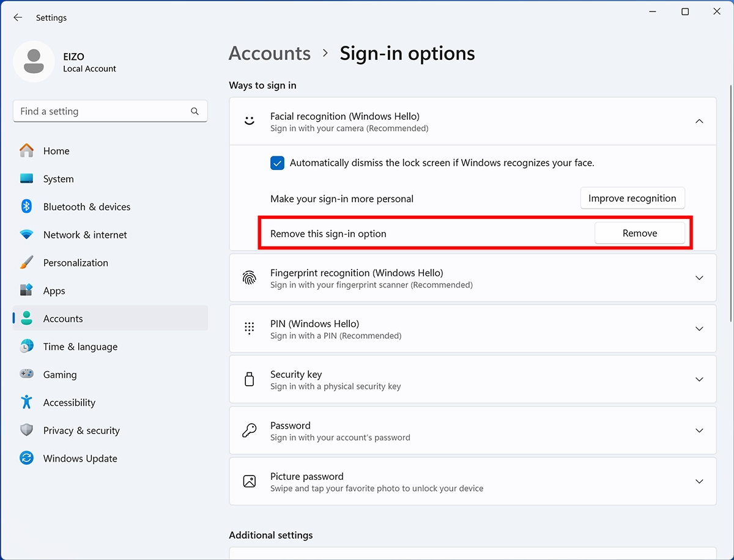Click the Find a setting search box

(110, 111)
